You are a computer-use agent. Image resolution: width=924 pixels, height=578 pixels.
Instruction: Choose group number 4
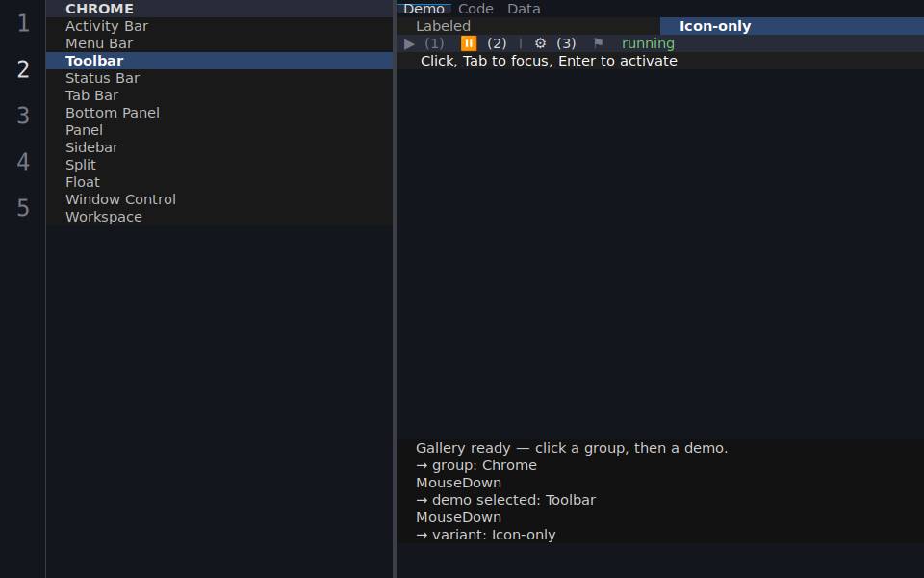[23, 162]
